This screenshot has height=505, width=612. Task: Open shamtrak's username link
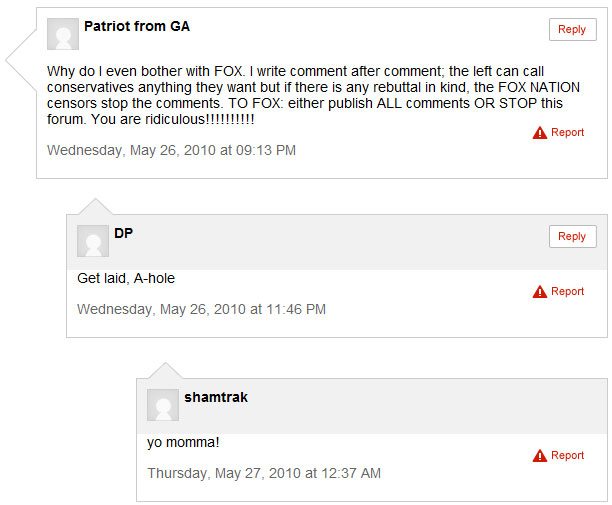216,397
